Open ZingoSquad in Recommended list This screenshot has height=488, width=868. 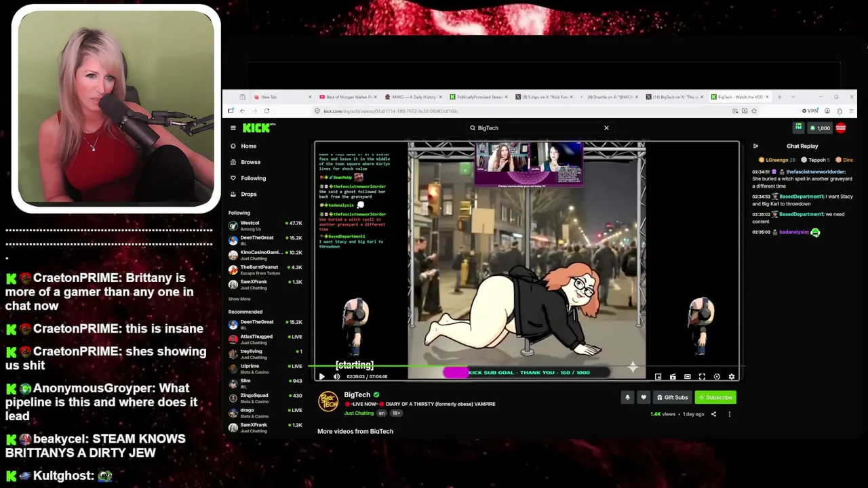point(265,398)
